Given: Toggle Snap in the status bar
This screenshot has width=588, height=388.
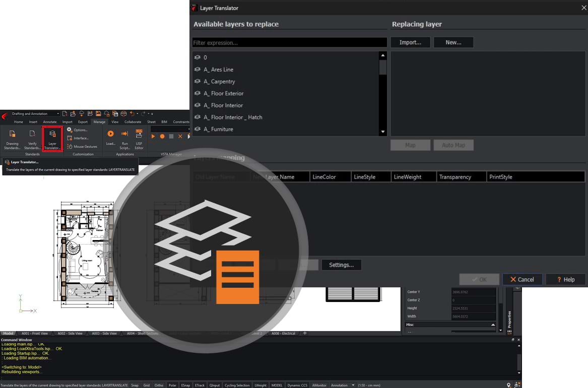Looking at the screenshot, I should click(x=135, y=385).
